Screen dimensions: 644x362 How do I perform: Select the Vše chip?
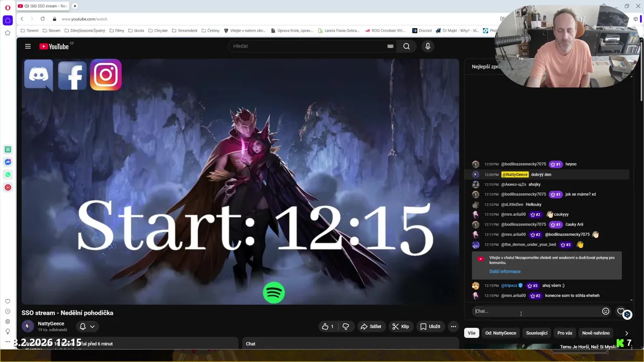tap(471, 333)
